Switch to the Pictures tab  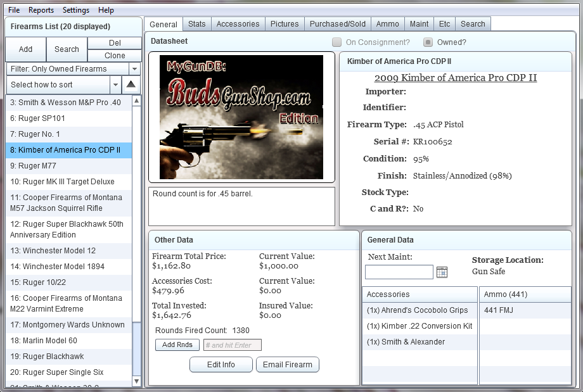tap(285, 24)
